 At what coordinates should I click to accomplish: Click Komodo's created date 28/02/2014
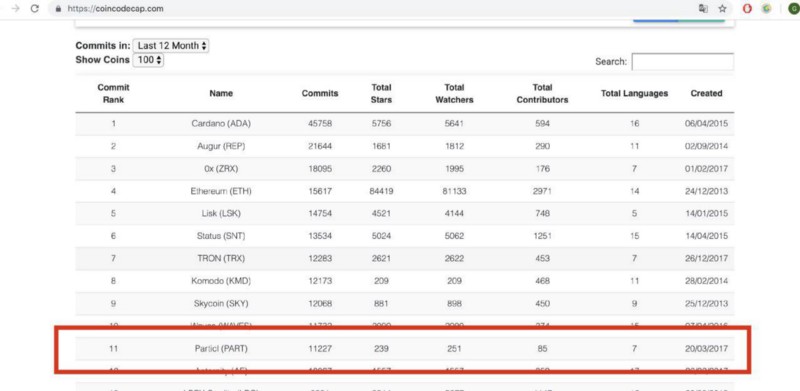(x=707, y=281)
